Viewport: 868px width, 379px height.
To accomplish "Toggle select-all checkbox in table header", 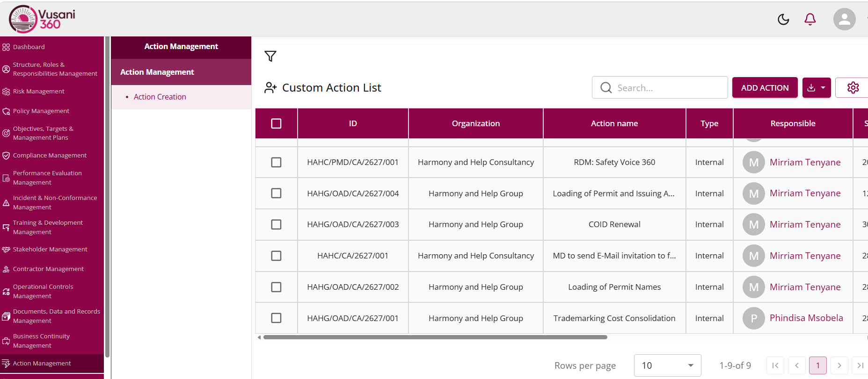I will (276, 123).
